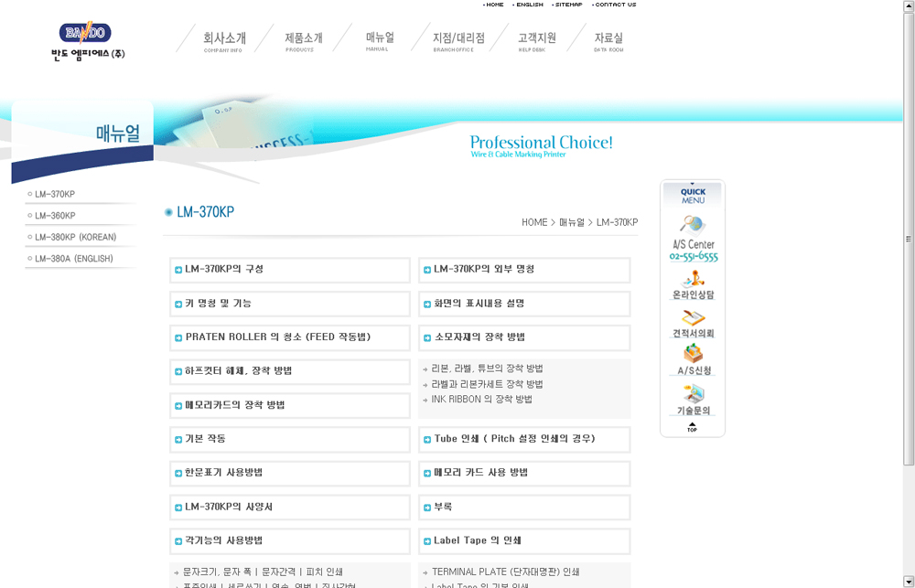The image size is (915, 588).
Task: Click CONTACT US at the top
Action: pyautogui.click(x=615, y=5)
